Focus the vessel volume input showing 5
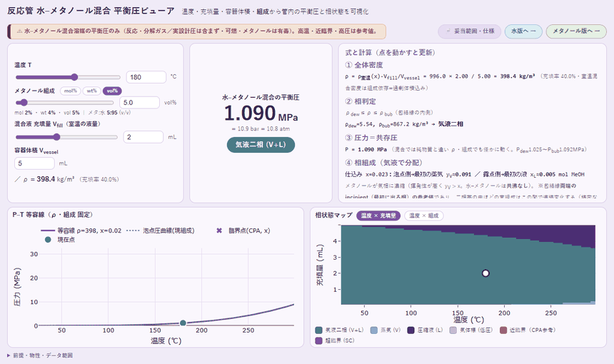 [x=34, y=163]
